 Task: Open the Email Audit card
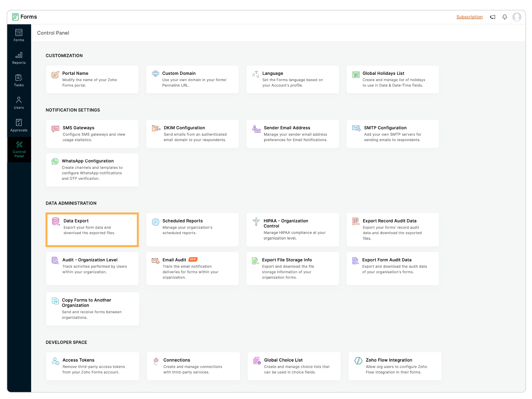pos(192,268)
